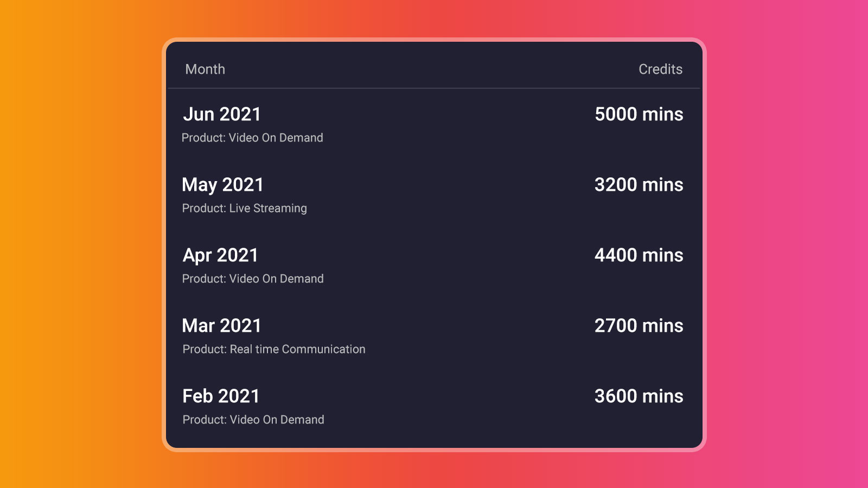Click the Product: Live Streaming label
This screenshot has width=868, height=488.
[x=244, y=208]
